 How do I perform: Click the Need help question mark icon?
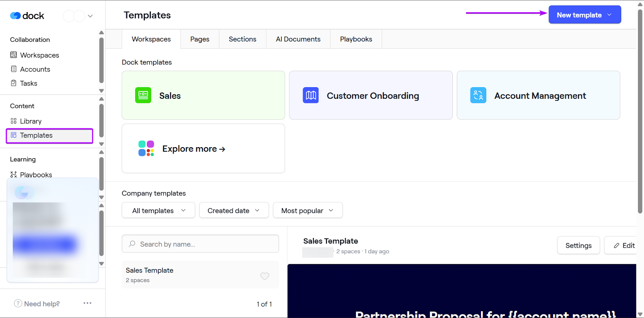18,304
